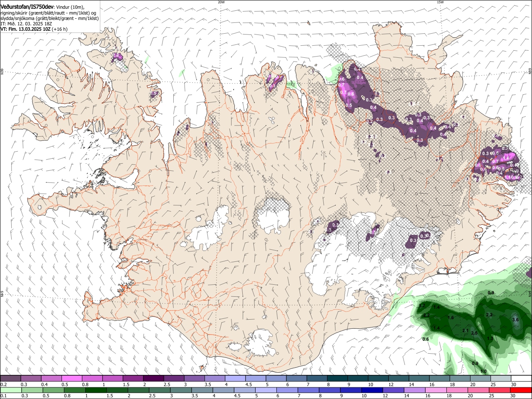Select the darkest purple snow swatch labelled 2
Screen dimensions: 532x399
[153, 379]
